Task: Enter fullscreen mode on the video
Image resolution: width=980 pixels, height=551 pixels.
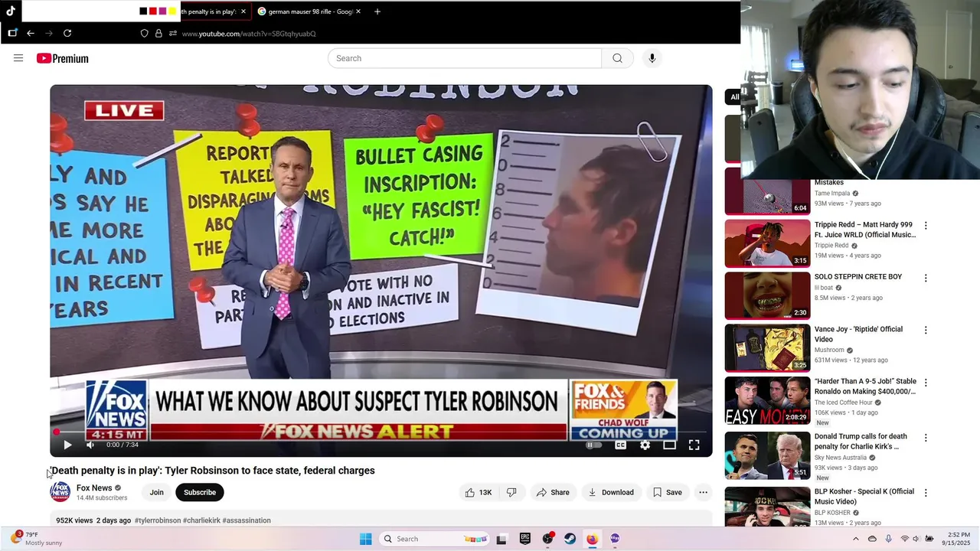Action: pos(694,445)
